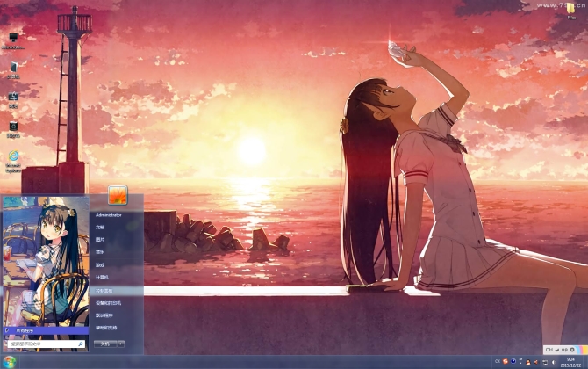Open 帮助和支持 in the Start menu

(106, 328)
